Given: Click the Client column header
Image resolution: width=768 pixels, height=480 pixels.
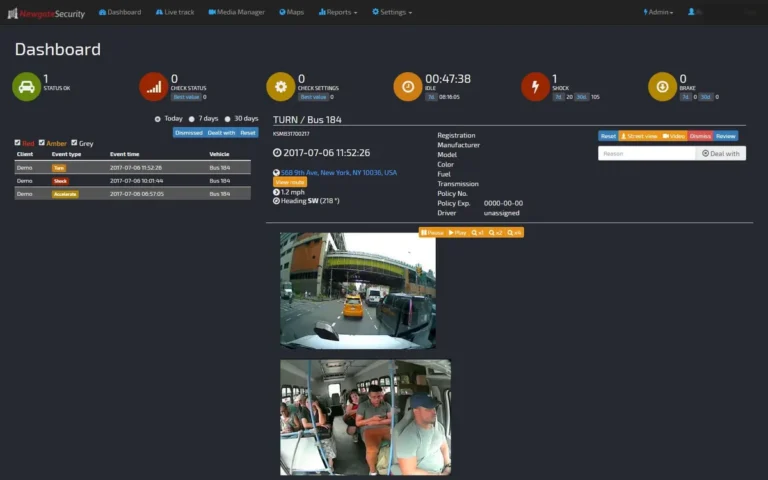Looking at the screenshot, I should point(25,154).
